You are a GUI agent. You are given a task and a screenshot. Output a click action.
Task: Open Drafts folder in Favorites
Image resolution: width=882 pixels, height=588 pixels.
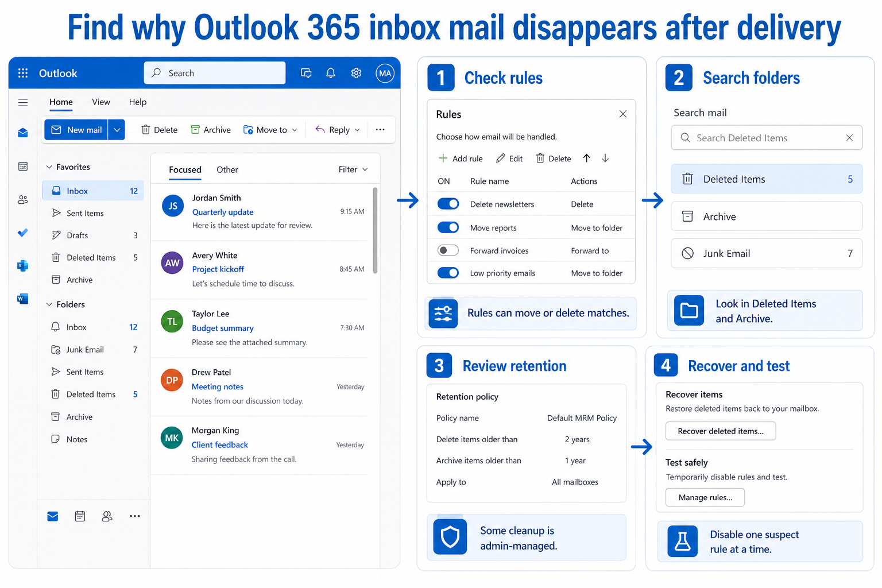click(93, 235)
